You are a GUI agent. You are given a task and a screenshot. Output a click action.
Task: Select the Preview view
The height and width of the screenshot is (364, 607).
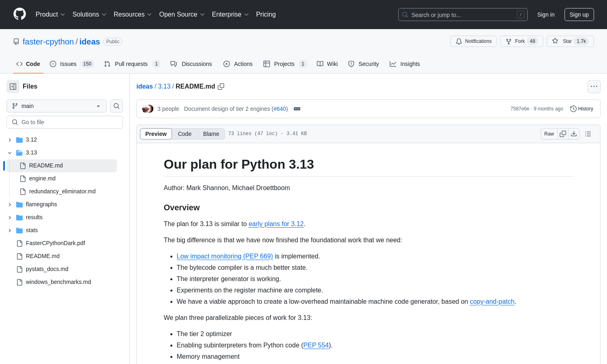(156, 133)
